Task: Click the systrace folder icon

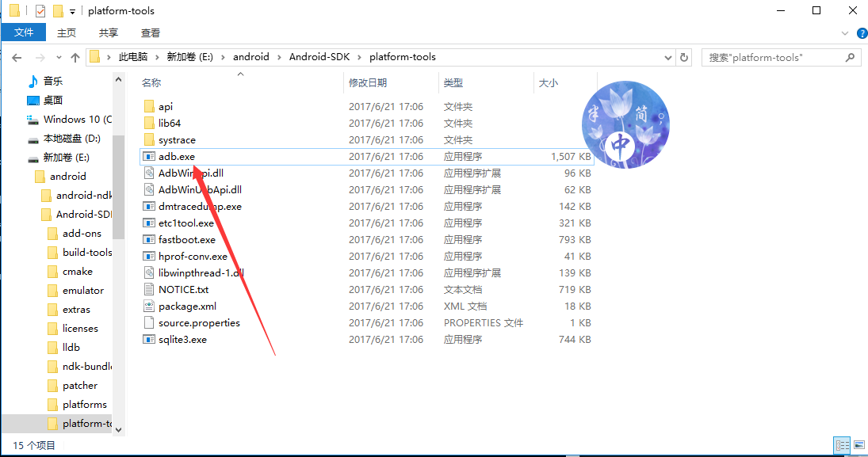Action: click(148, 139)
